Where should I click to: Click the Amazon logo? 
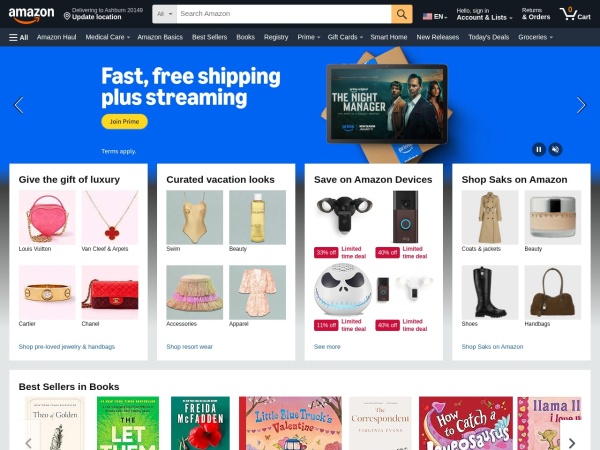point(31,15)
